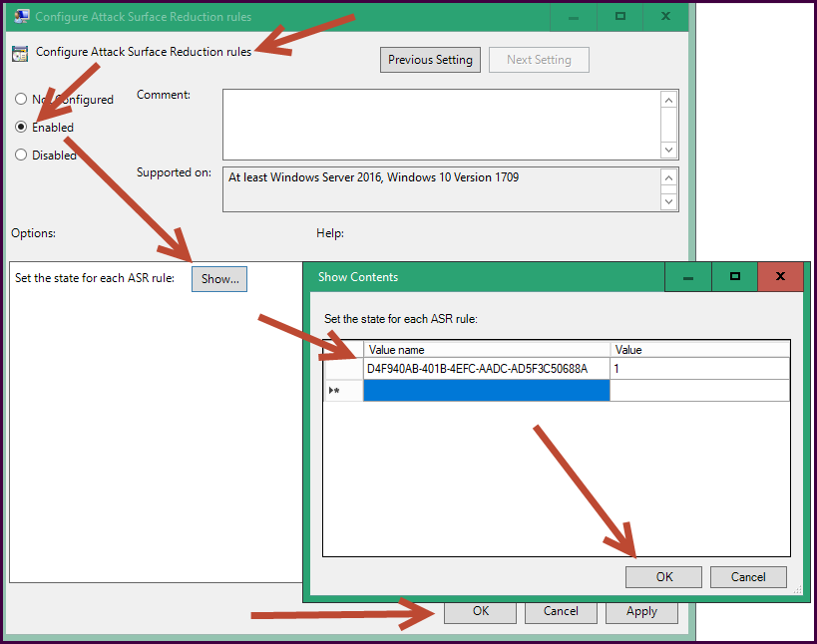The image size is (817, 644).
Task: Select the Disabled radio button
Action: click(x=21, y=156)
